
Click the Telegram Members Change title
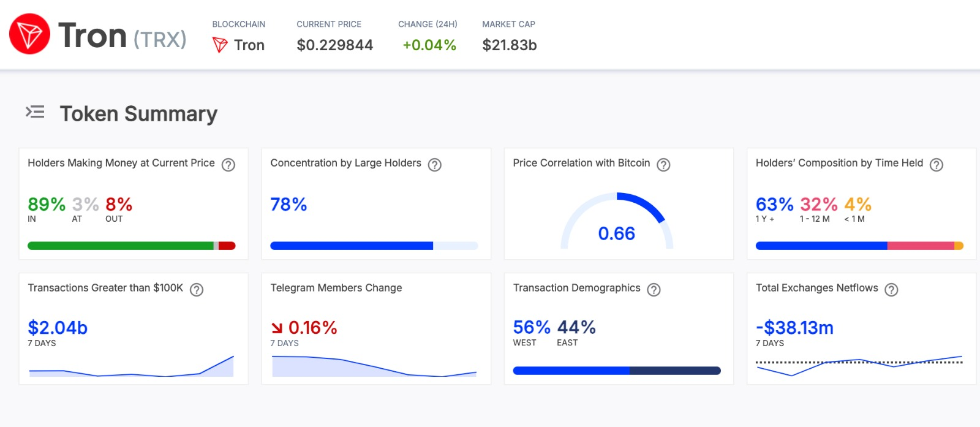pyautogui.click(x=336, y=288)
